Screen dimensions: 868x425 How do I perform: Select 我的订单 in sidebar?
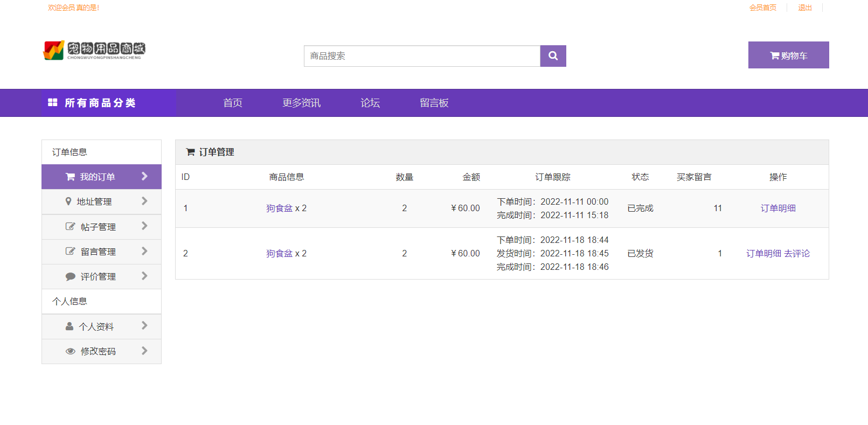pos(101,177)
